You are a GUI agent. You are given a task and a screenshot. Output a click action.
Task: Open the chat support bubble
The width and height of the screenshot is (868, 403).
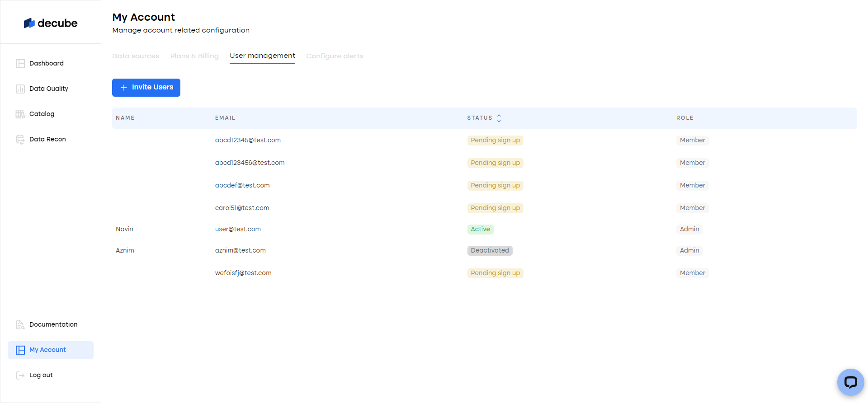(850, 382)
